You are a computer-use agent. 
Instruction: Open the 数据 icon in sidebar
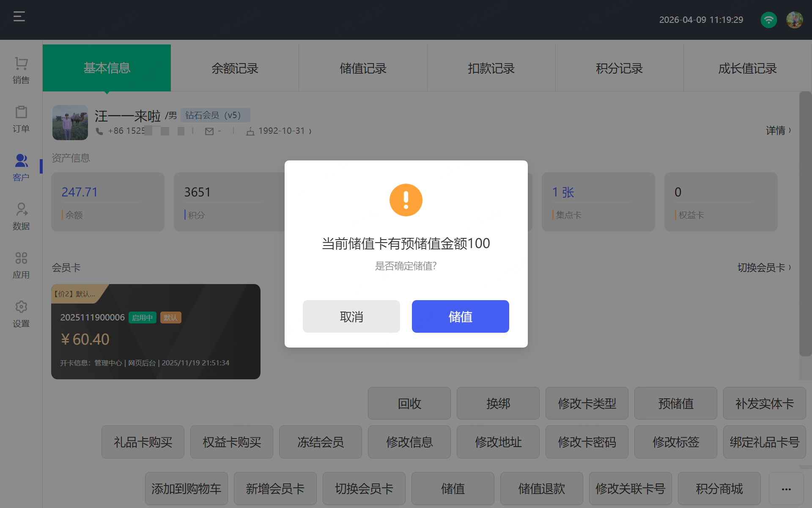[x=21, y=210]
